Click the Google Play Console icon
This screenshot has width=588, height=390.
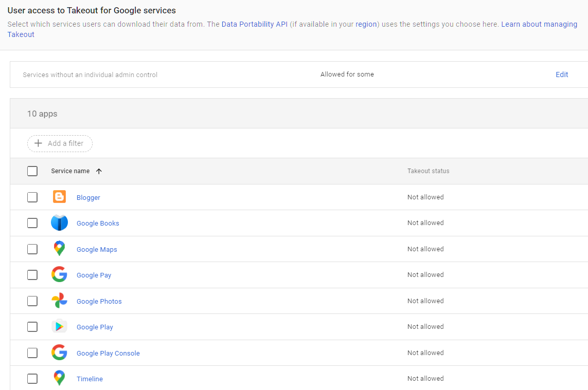coord(59,352)
